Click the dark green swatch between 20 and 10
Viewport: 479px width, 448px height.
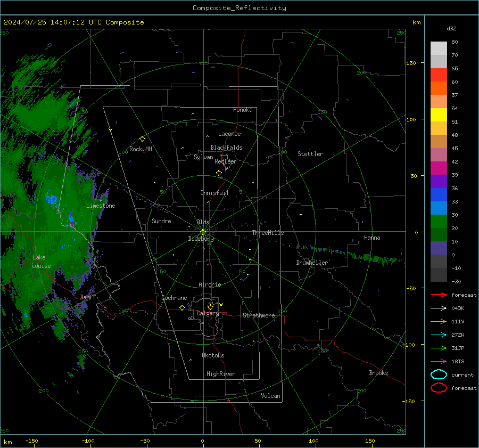click(x=439, y=235)
